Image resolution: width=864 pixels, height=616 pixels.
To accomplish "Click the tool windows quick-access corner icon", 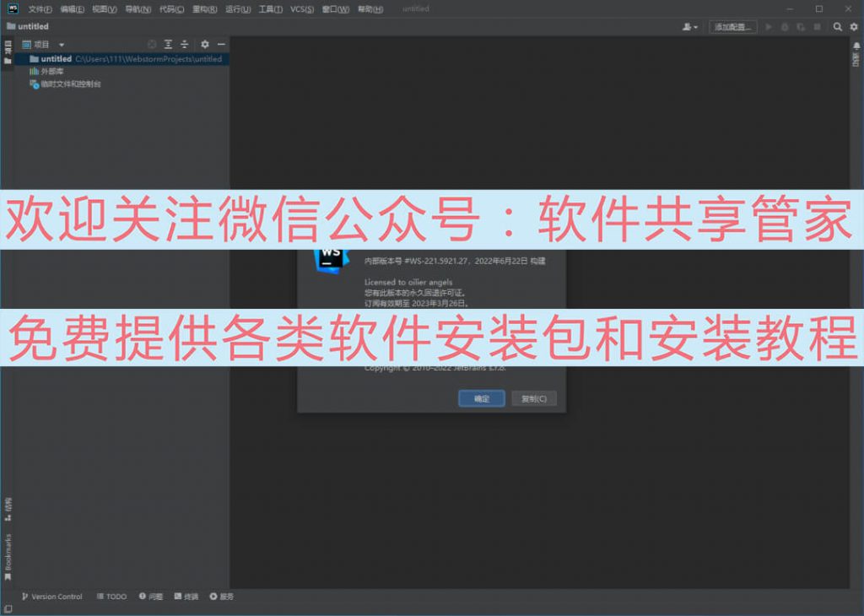I will (x=8, y=609).
